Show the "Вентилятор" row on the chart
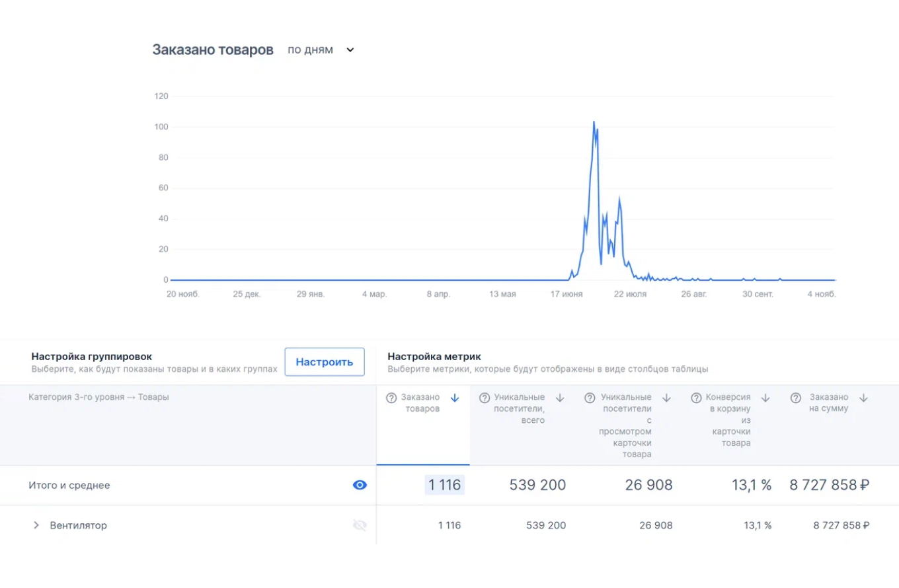 pos(359,525)
